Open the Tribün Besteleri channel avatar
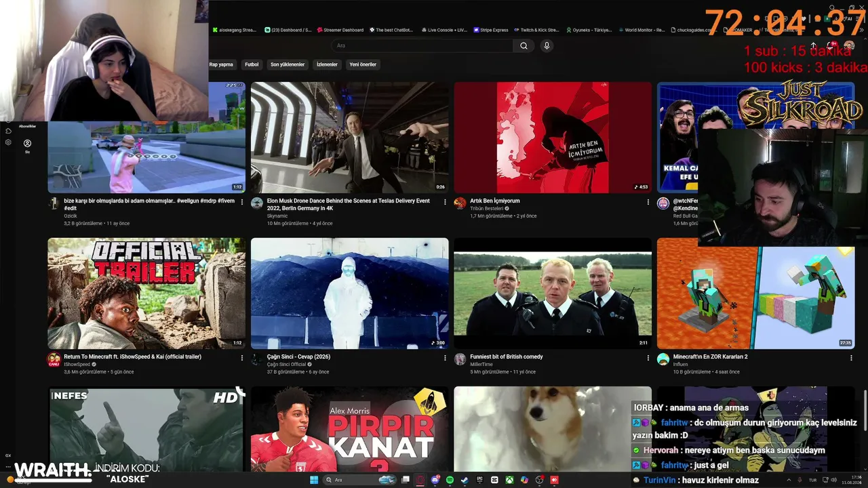The height and width of the screenshot is (488, 868). pos(460,203)
